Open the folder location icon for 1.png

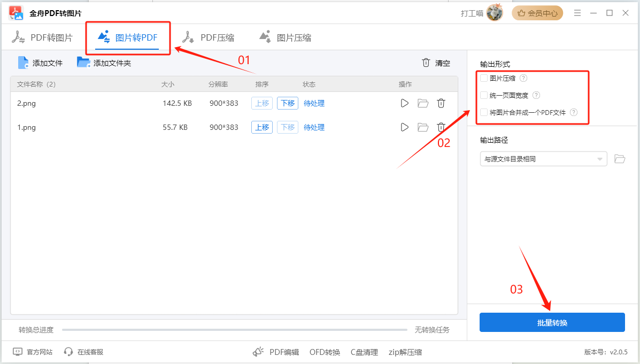(423, 127)
